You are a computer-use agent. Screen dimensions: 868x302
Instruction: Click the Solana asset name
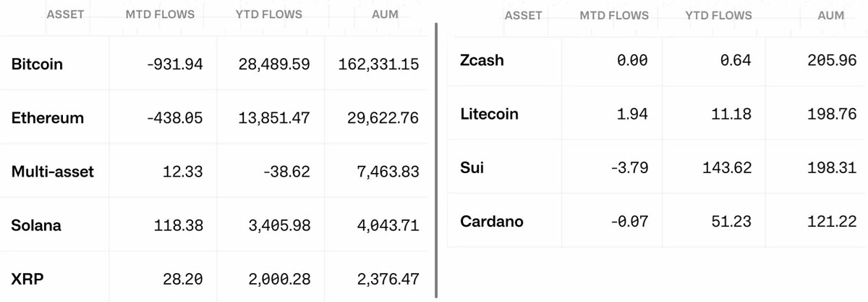pyautogui.click(x=36, y=225)
